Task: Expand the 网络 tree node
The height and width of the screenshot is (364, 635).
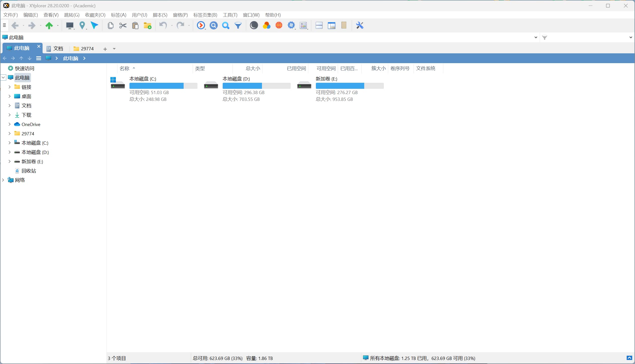Action: point(3,180)
